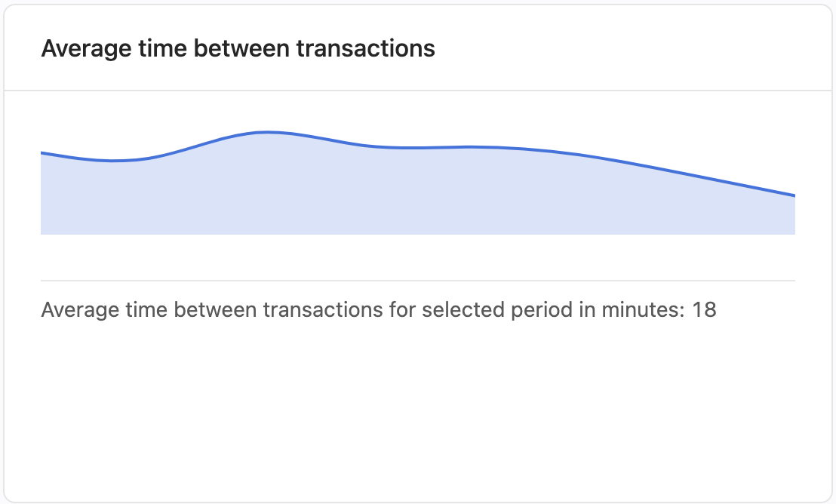The image size is (836, 504).
Task: Select the first left starting point of the line
Action: 42,153
